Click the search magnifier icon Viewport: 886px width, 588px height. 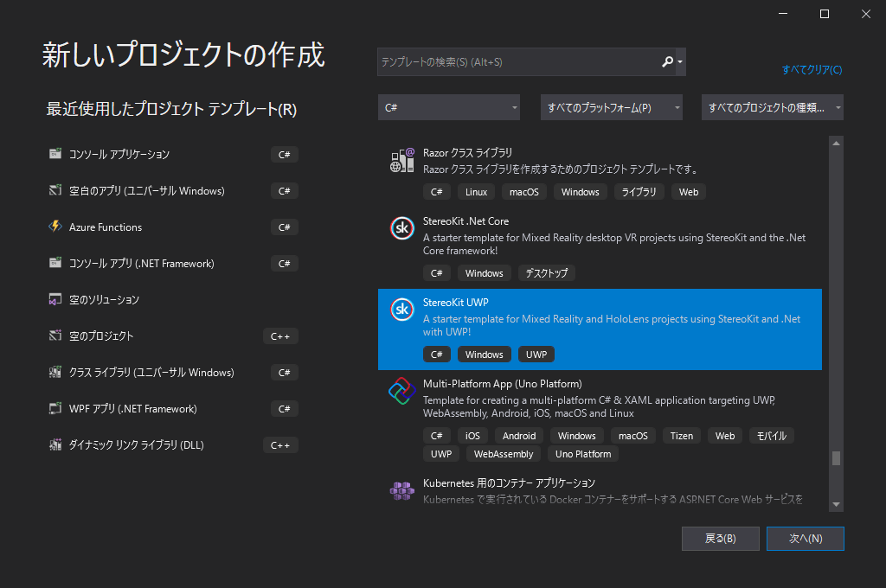pos(667,61)
